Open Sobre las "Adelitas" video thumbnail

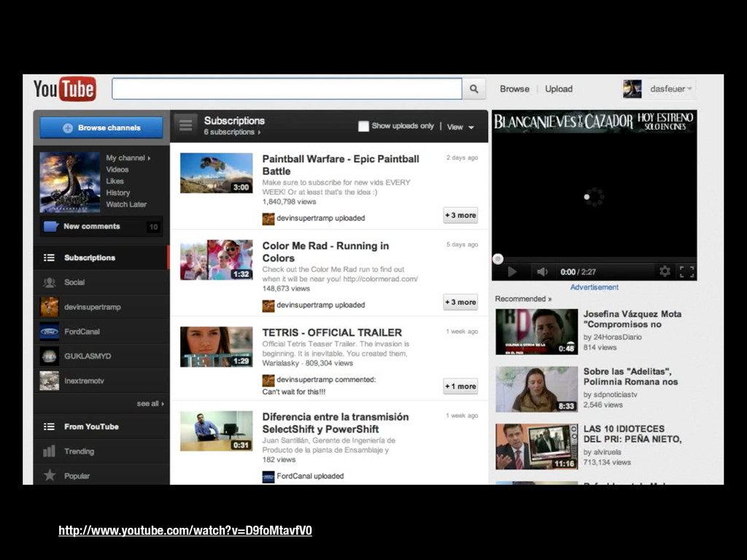coord(536,389)
